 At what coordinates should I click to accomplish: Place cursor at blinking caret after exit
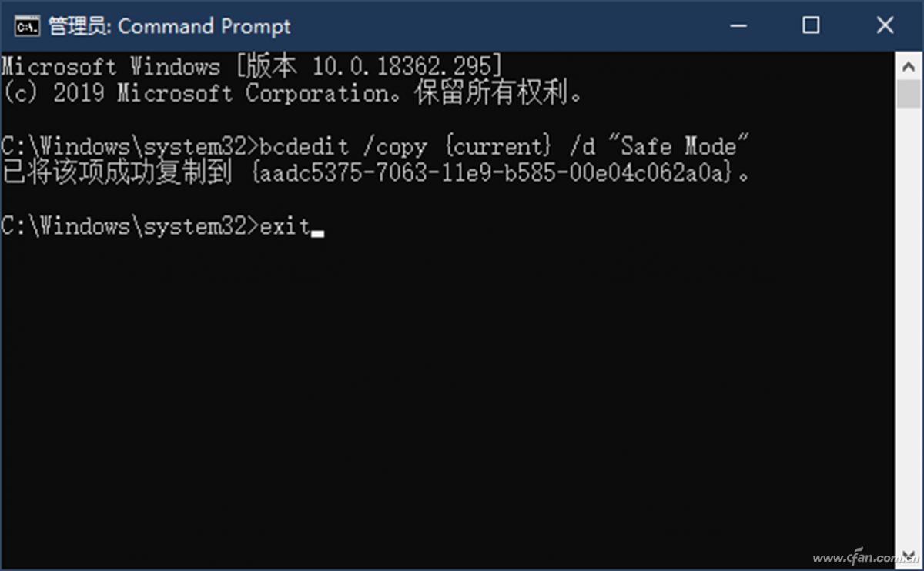click(x=318, y=232)
